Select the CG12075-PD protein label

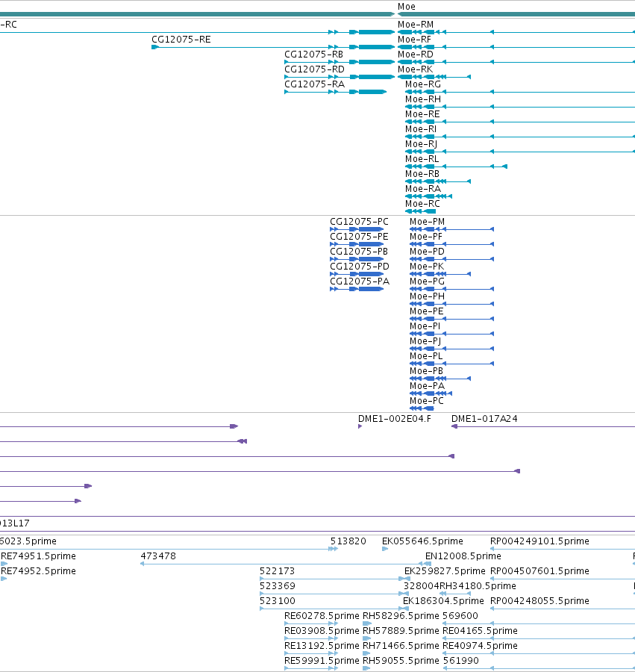pyautogui.click(x=359, y=267)
